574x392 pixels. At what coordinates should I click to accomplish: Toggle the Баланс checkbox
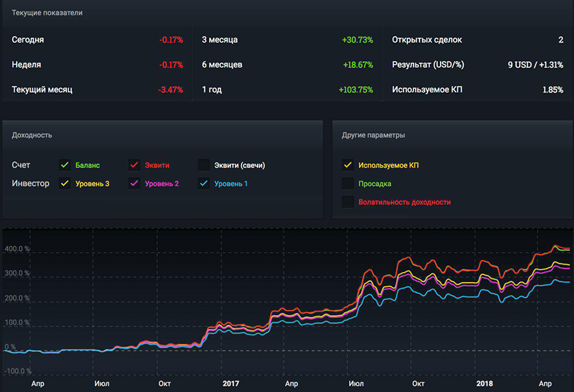pyautogui.click(x=65, y=165)
